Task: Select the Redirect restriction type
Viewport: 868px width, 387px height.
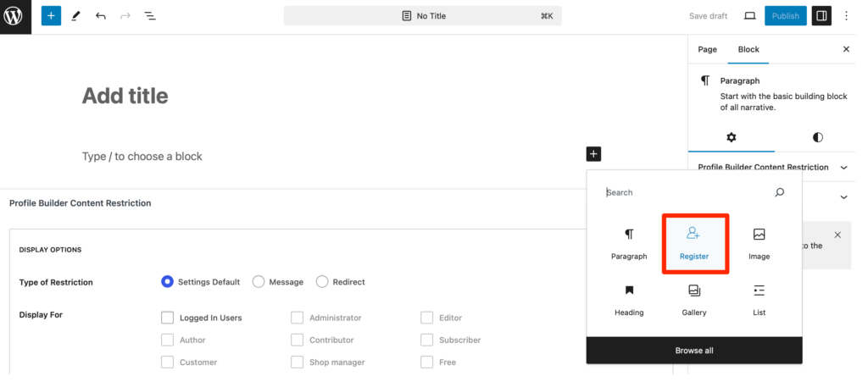Action: 322,282
